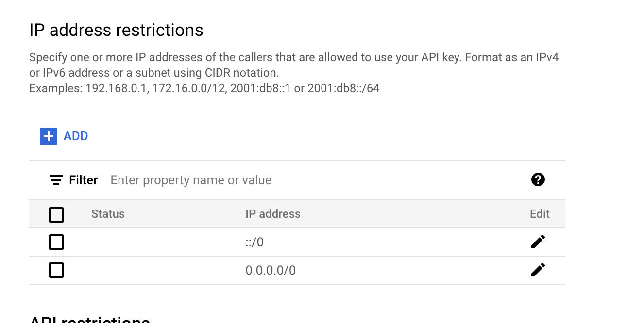
Task: Click the blue plus icon beside ADD
Action: click(x=49, y=136)
